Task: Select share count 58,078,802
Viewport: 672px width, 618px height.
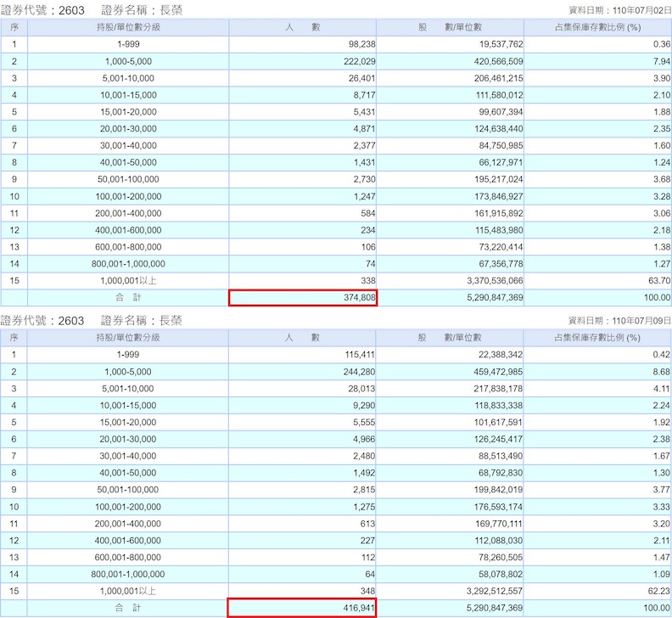Action: tap(501, 574)
